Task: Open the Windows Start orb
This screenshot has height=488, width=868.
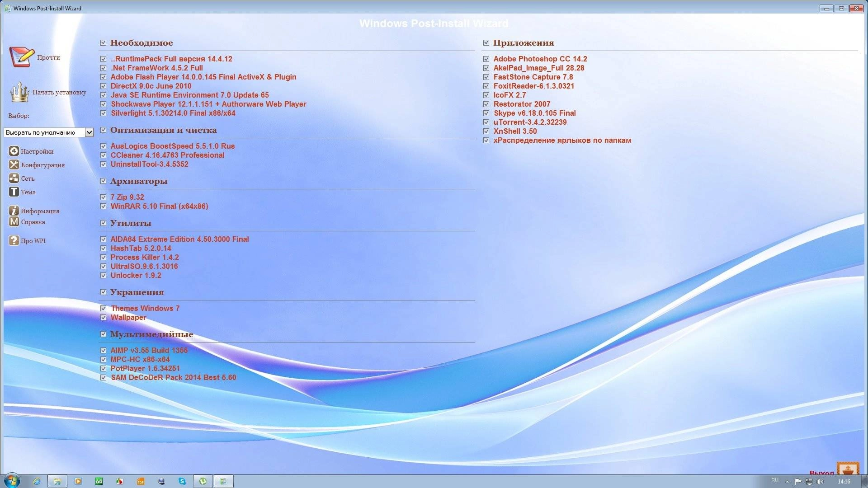Action: point(12,481)
